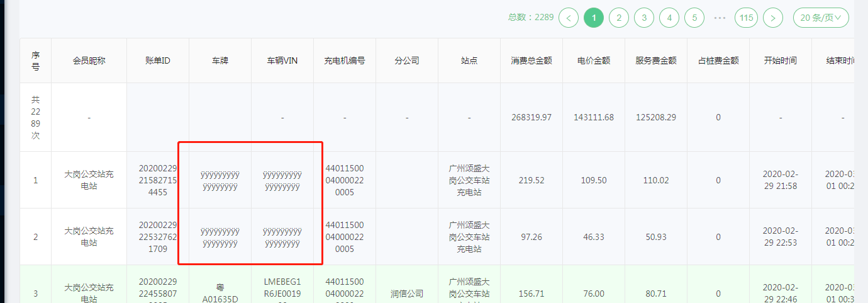The image size is (868, 303).
Task: Select page 1 in pagination
Action: [x=594, y=18]
